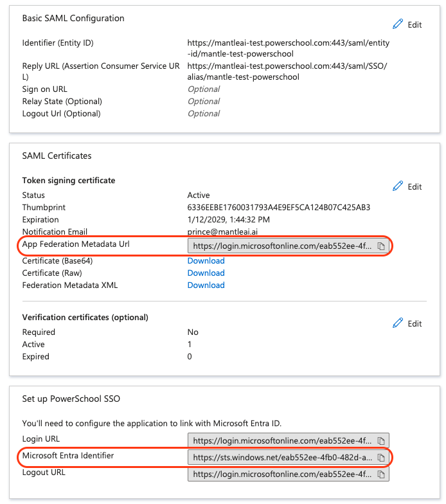The width and height of the screenshot is (446, 504).
Task: Download the Certificate (Raw)
Action: coord(206,273)
